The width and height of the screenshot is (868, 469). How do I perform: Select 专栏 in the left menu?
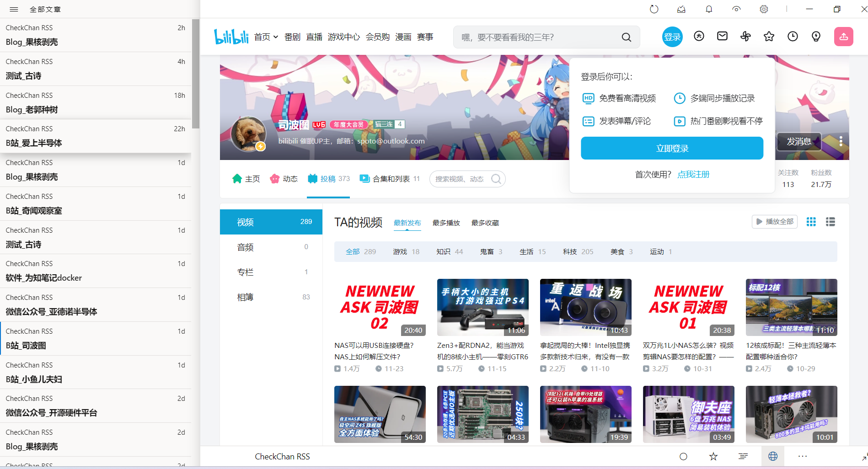[271, 272]
